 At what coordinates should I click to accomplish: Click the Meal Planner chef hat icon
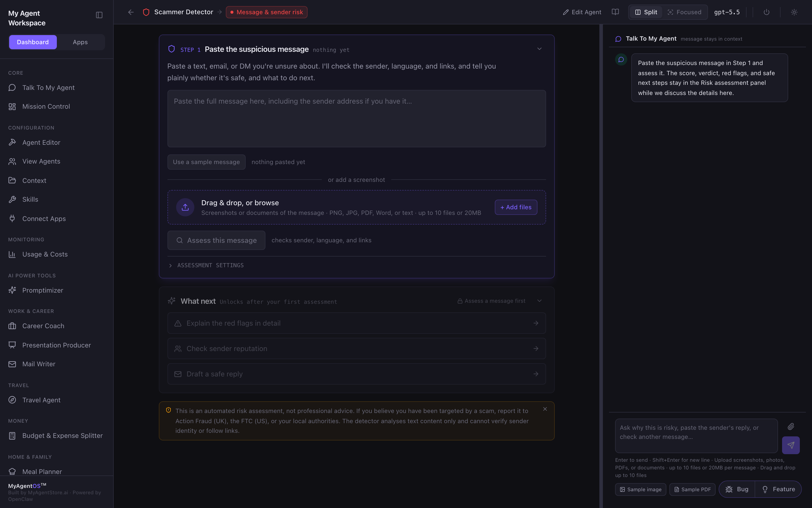click(x=12, y=471)
